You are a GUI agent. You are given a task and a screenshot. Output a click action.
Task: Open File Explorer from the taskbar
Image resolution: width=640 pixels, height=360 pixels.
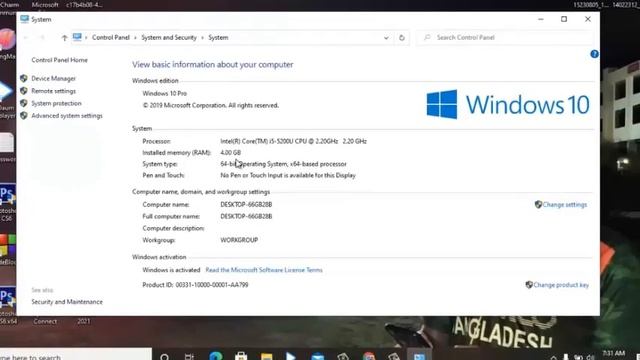267,357
